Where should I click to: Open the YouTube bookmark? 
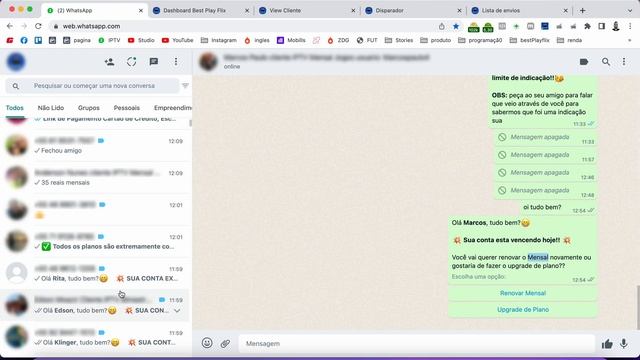[x=177, y=40]
